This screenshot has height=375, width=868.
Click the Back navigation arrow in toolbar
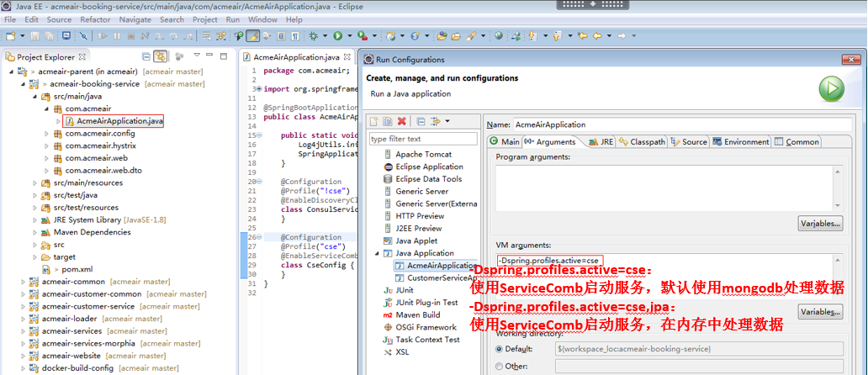click(x=597, y=36)
